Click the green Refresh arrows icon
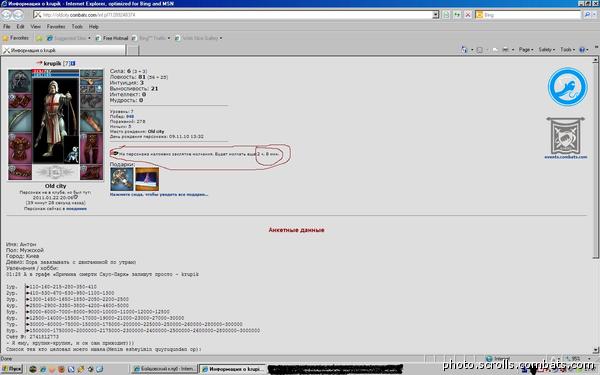This screenshot has width=600, height=375. click(x=457, y=15)
